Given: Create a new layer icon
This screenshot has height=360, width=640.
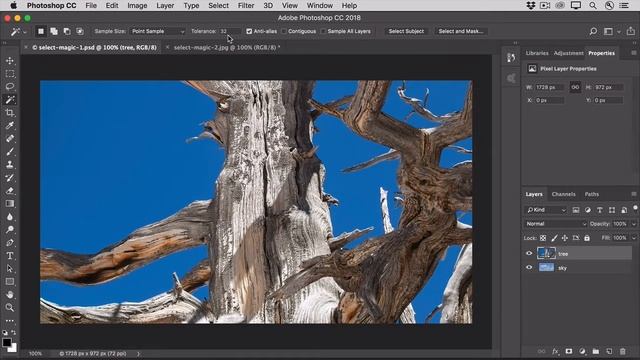Looking at the screenshot, I should tap(609, 351).
